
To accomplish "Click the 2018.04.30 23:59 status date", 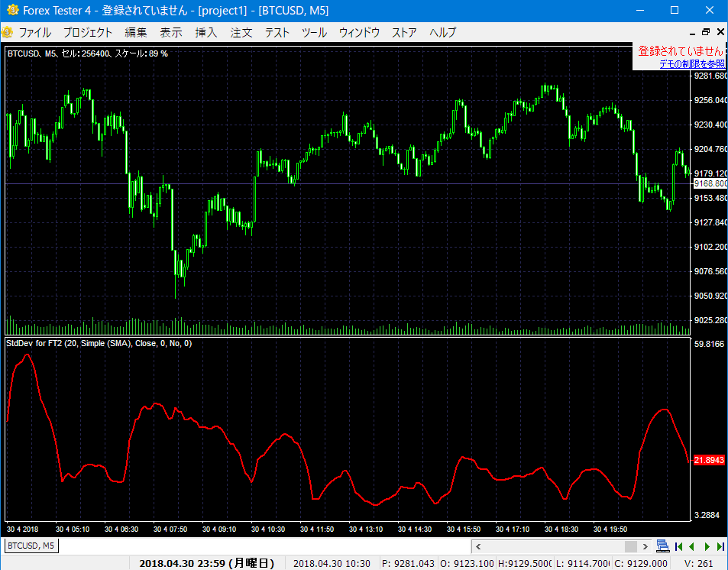I will coord(206,563).
